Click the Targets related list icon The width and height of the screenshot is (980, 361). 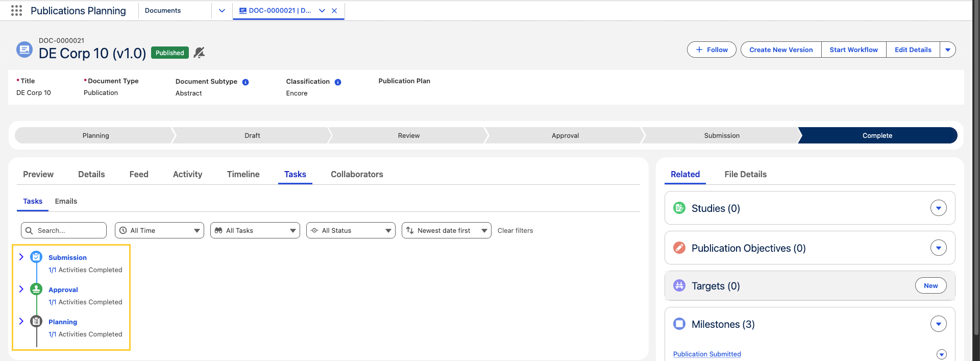click(x=679, y=285)
